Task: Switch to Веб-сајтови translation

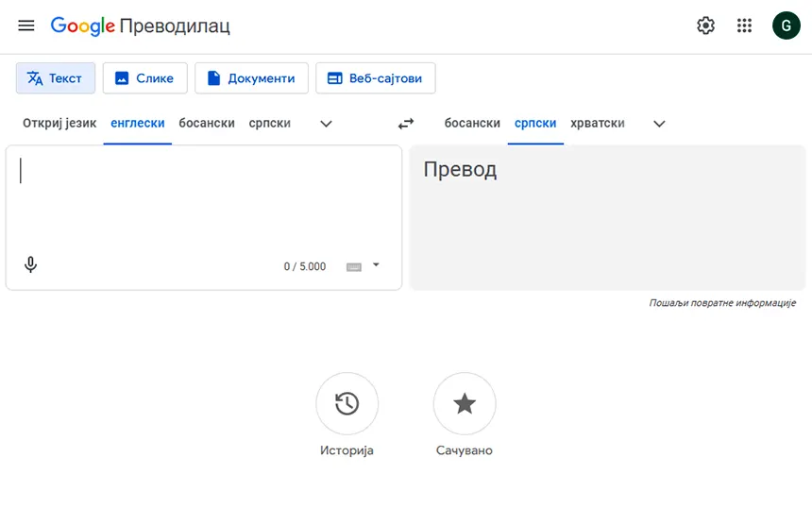Action: [x=376, y=78]
